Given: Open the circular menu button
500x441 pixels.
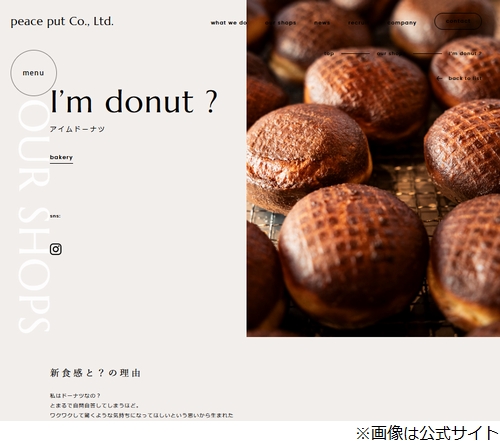Looking at the screenshot, I should coord(33,73).
